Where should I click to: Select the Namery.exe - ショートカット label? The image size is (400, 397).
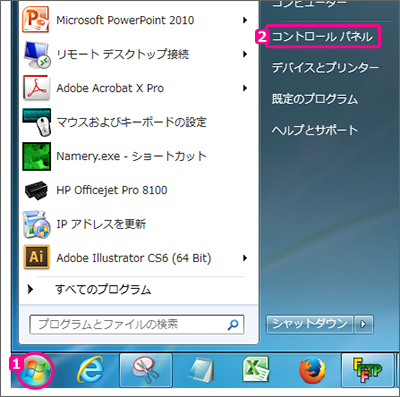pos(132,156)
